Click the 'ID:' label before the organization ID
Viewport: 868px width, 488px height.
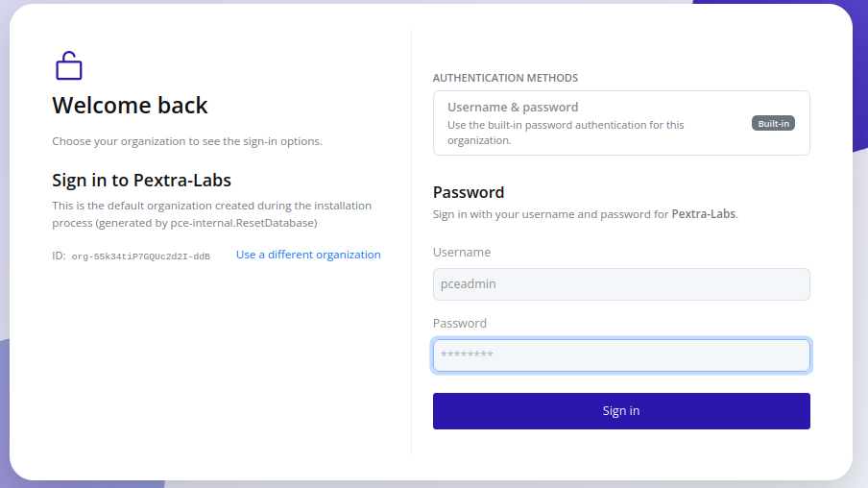pos(59,256)
